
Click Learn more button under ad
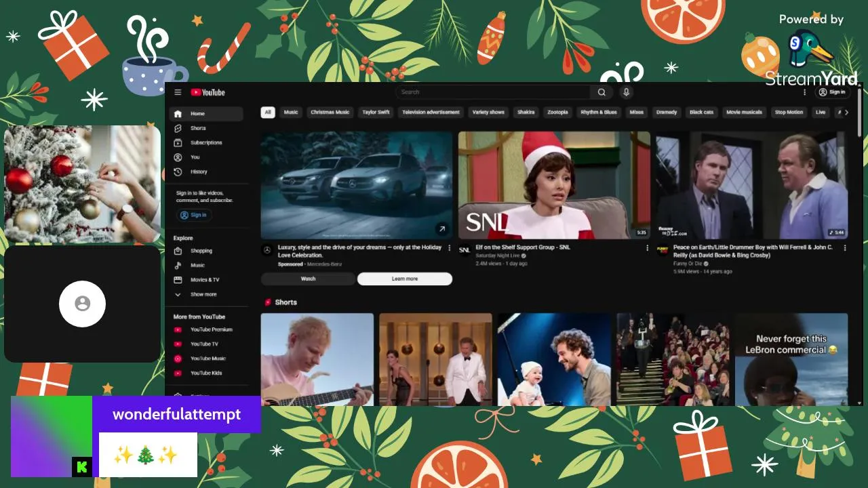(405, 279)
